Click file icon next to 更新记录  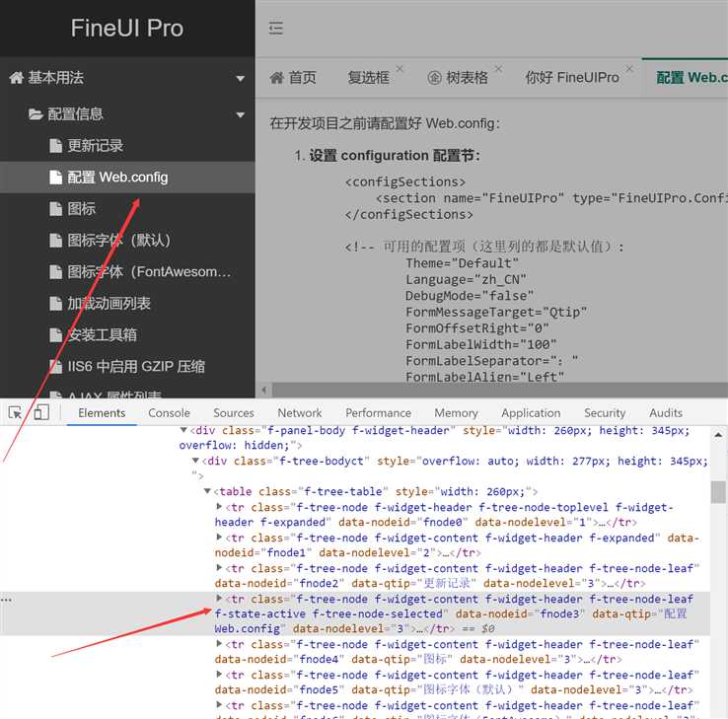click(x=55, y=146)
